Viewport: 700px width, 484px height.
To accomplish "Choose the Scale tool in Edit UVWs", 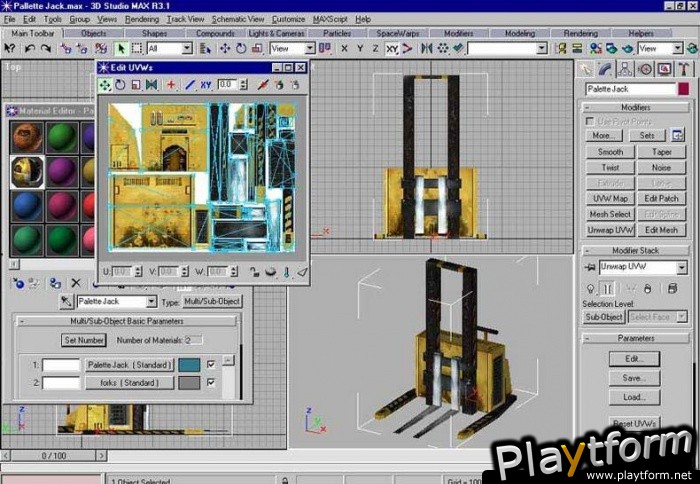I will [136, 85].
